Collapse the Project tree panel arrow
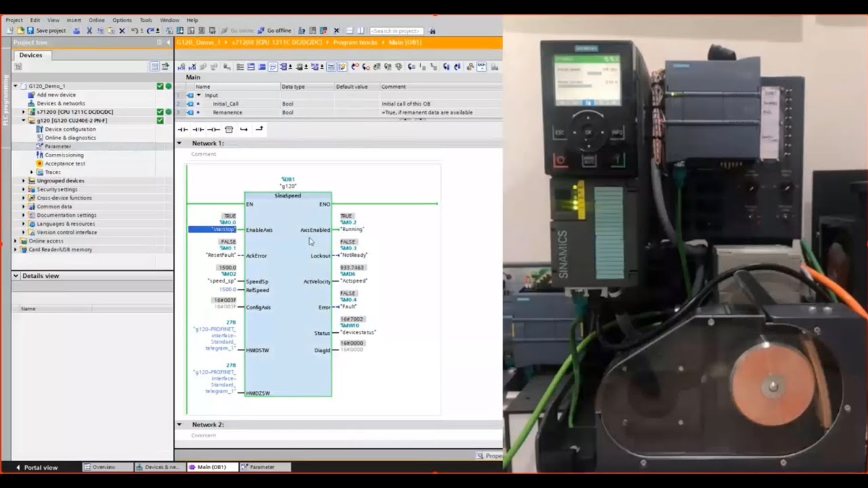Image resolution: width=868 pixels, height=488 pixels. pos(167,42)
